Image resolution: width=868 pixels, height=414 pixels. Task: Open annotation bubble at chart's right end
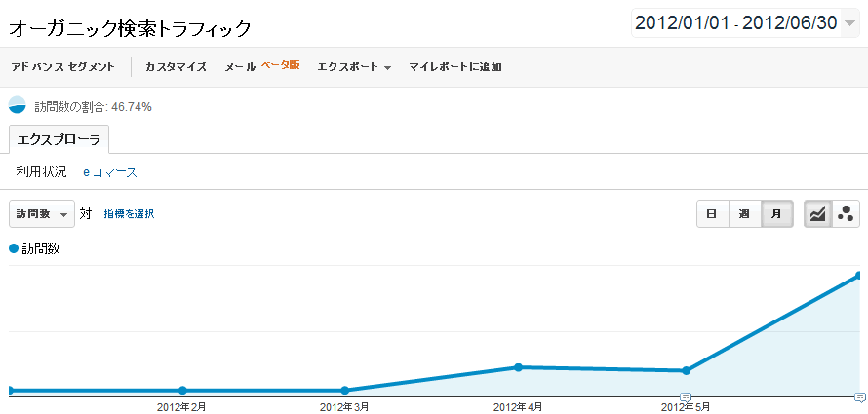click(x=859, y=396)
